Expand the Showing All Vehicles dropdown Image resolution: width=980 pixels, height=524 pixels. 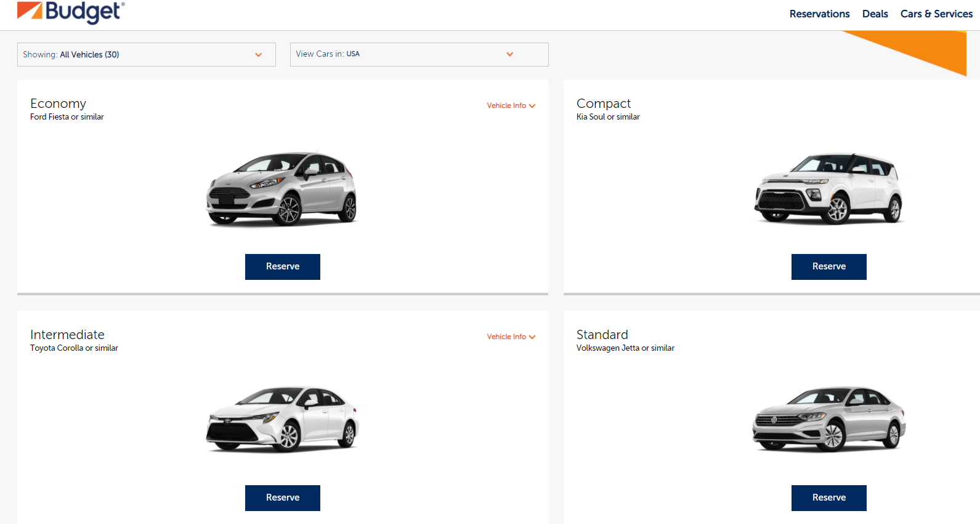pos(146,54)
